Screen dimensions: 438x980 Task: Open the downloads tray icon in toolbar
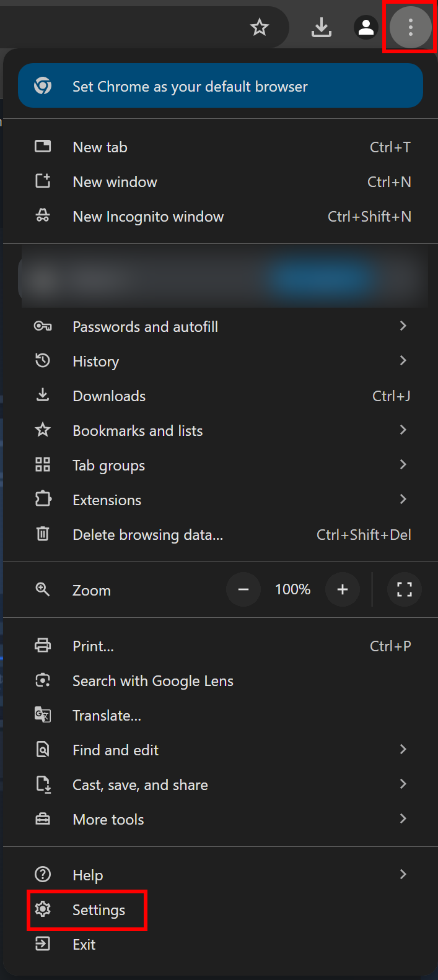pos(321,27)
